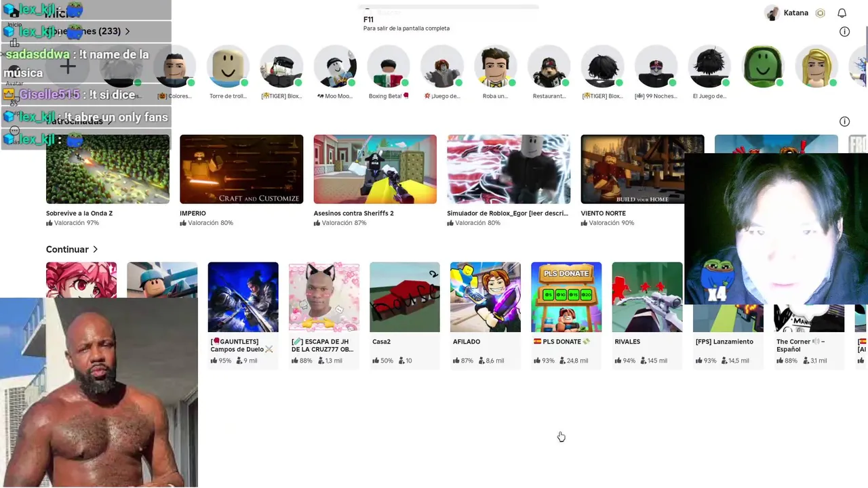Click the IMPERIO title link
Screen dimensions: 868x488
coord(193,213)
